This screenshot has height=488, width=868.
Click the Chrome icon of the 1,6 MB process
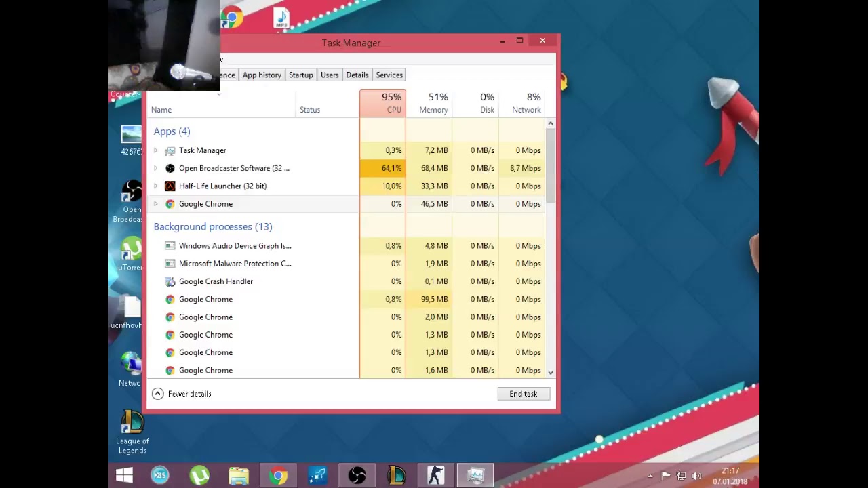[x=170, y=370]
